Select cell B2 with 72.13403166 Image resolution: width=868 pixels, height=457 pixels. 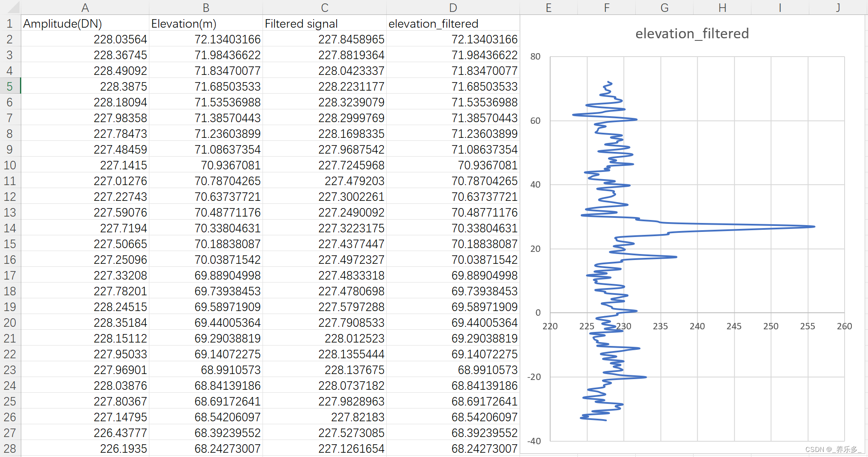coord(206,39)
